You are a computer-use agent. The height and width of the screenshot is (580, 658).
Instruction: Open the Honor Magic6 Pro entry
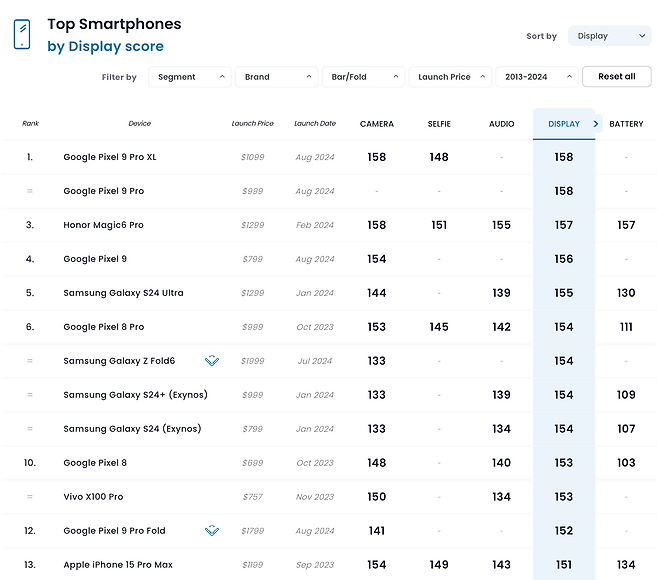[104, 225]
